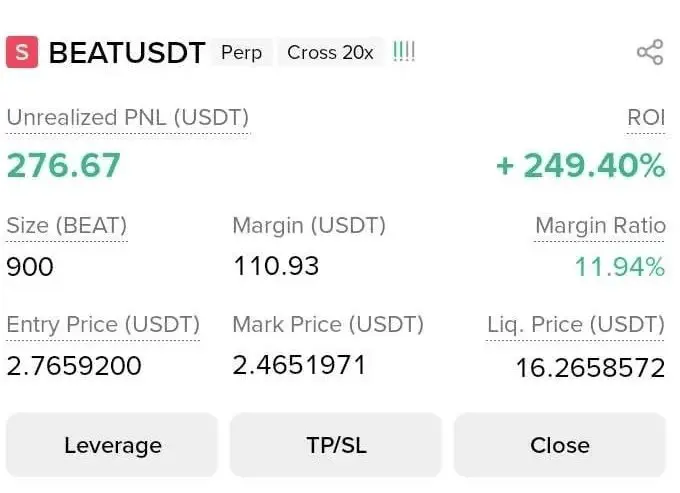The image size is (680, 493).
Task: Tap the Entry Price (USDT) label
Action: [103, 324]
